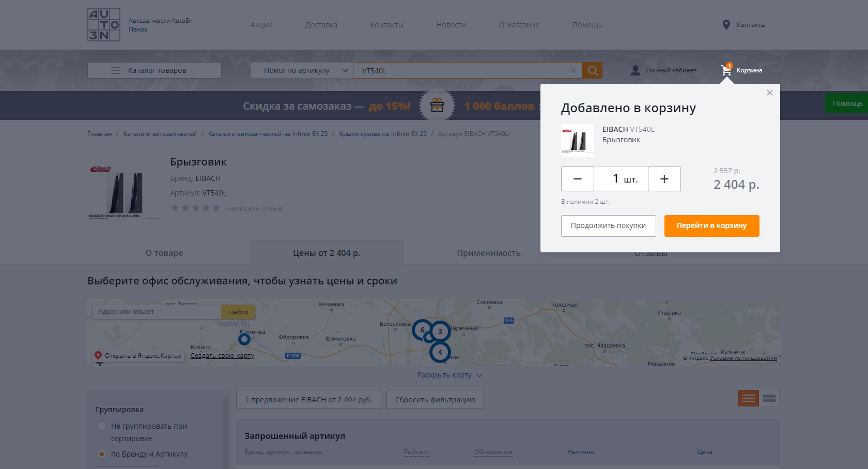Viewport: 868px width, 469px height.
Task: Click the Auto3N logo in the header
Action: (x=104, y=25)
